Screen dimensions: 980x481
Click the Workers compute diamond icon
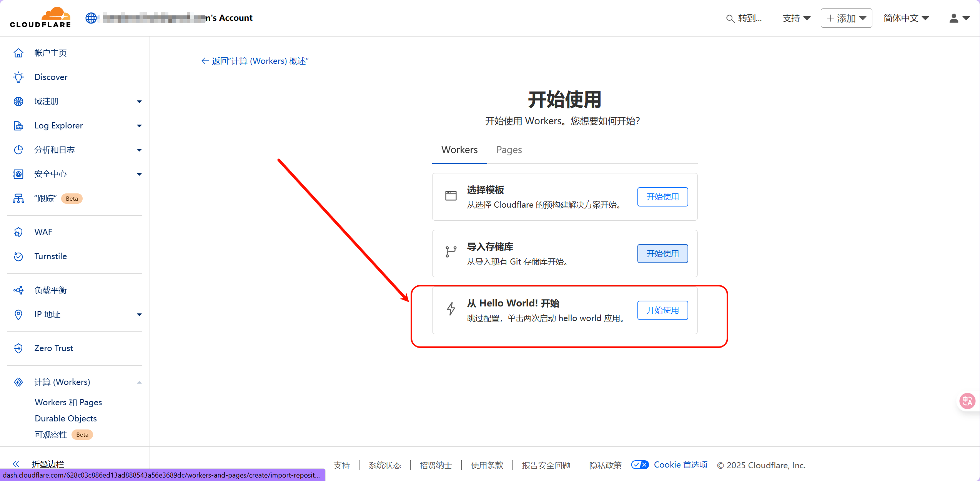click(18, 382)
